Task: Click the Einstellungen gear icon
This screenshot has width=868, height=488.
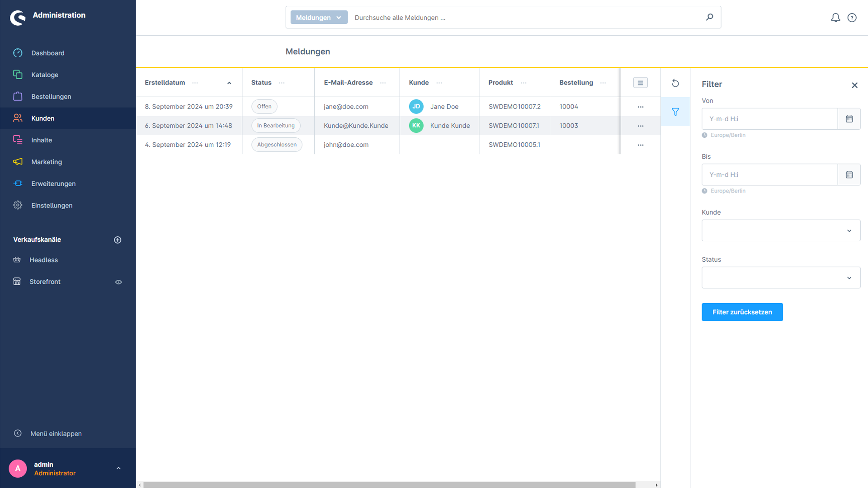Action: (x=18, y=205)
